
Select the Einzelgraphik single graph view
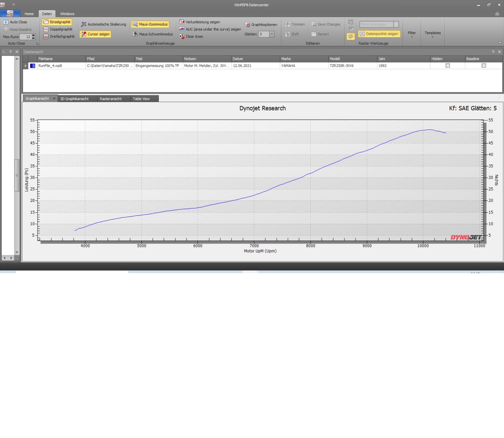click(x=57, y=22)
